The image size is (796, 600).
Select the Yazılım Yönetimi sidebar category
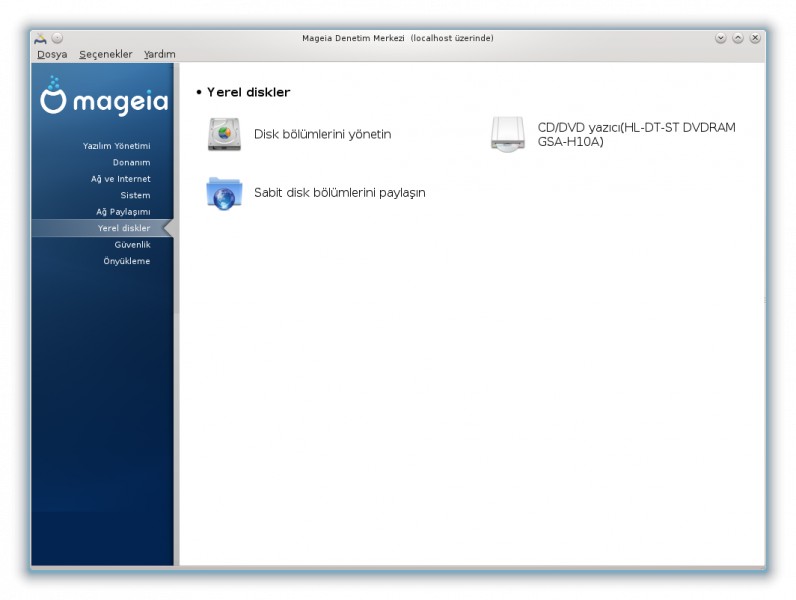pos(116,146)
